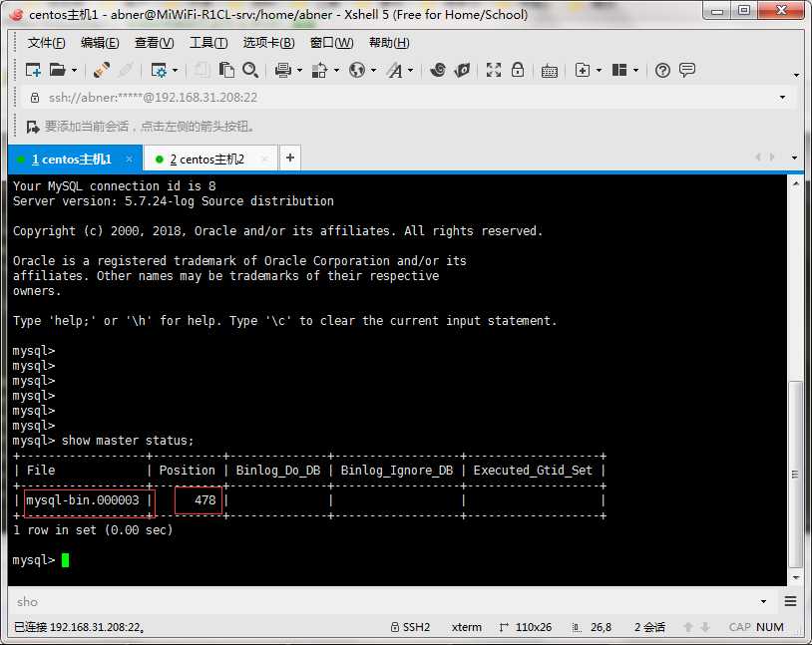Close the centos主机1 tab

point(129,160)
